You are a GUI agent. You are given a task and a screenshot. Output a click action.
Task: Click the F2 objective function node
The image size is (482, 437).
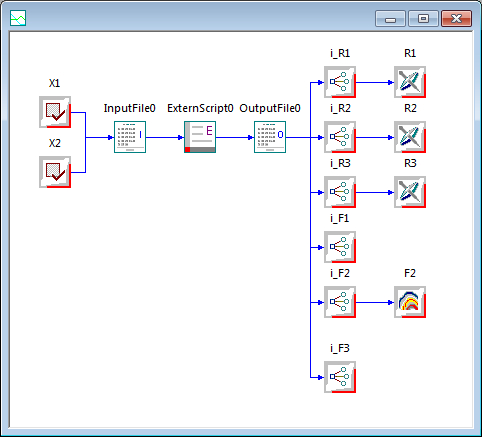410,302
